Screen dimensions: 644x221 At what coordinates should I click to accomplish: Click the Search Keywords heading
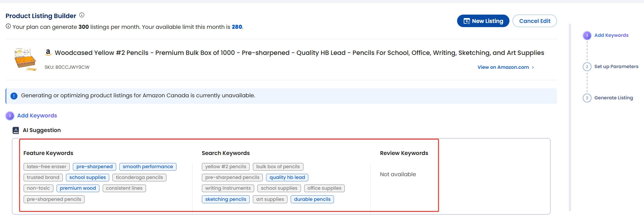[x=226, y=153]
